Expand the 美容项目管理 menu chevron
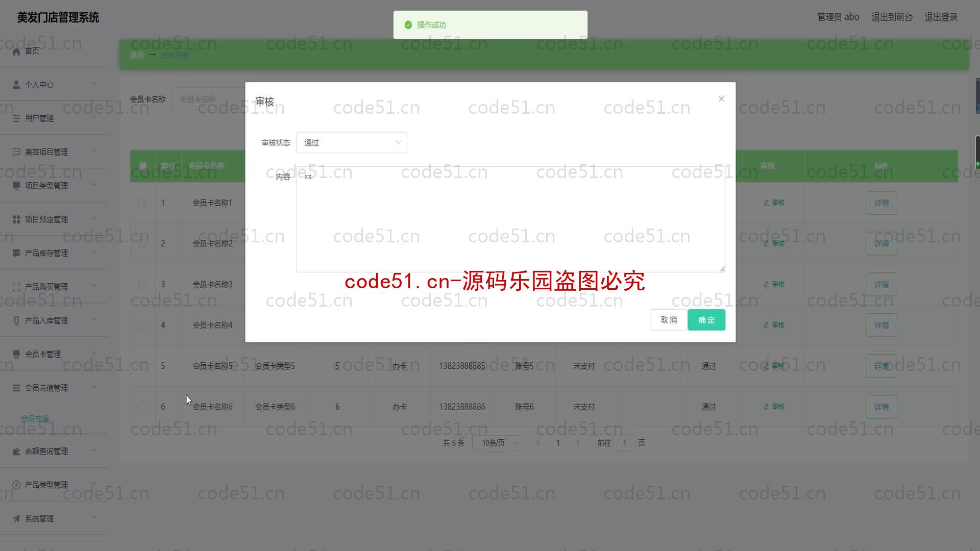The image size is (980, 551). pyautogui.click(x=94, y=151)
